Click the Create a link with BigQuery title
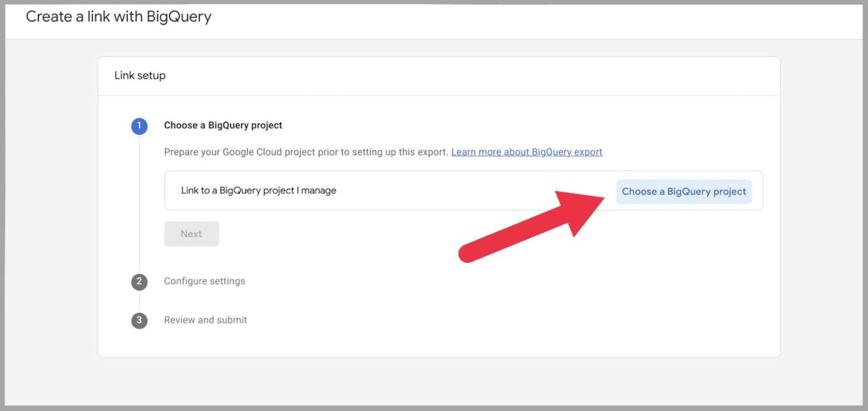The height and width of the screenshot is (411, 868). (x=118, y=17)
